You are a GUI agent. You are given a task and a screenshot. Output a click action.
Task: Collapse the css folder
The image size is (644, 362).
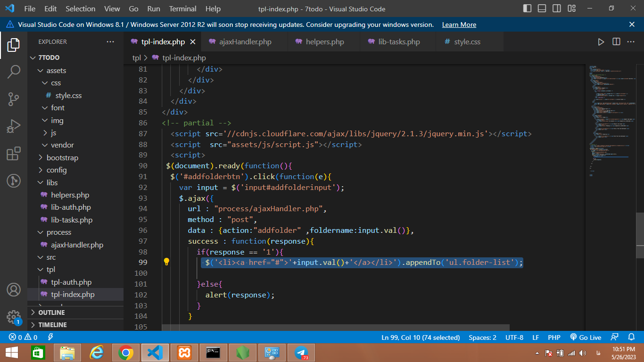point(75,82)
